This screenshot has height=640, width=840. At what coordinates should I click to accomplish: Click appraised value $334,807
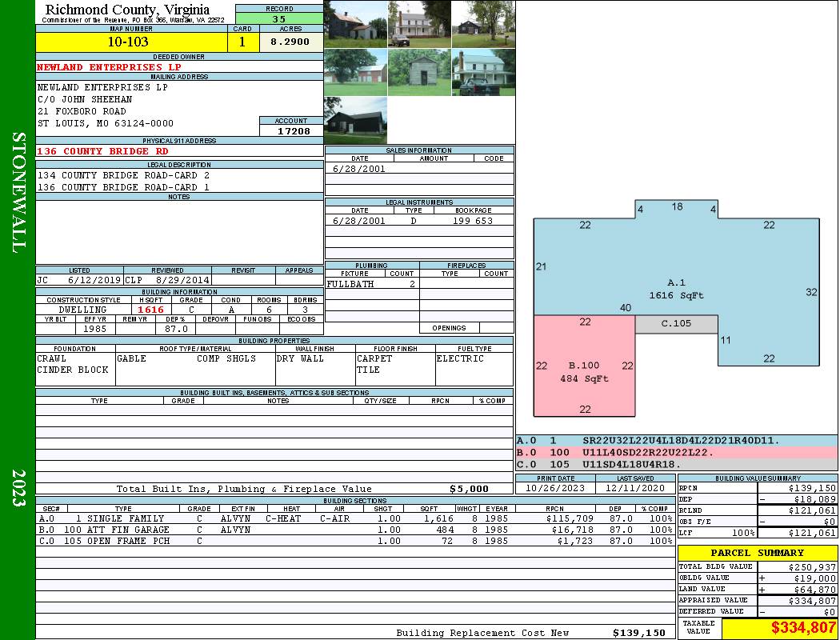point(812,601)
